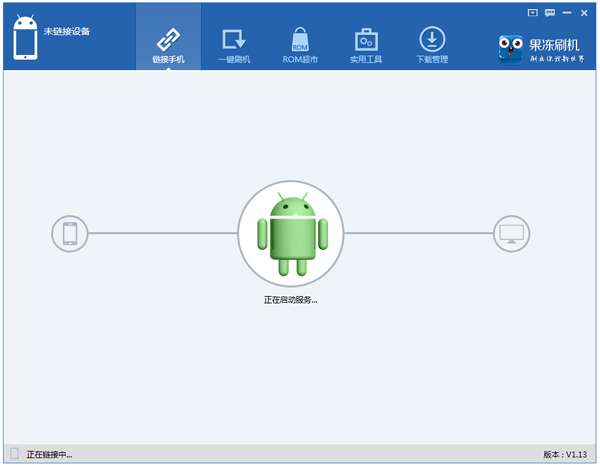This screenshot has height=467, width=600.
Task: Click the phone icon in the status bar
Action: [x=15, y=454]
